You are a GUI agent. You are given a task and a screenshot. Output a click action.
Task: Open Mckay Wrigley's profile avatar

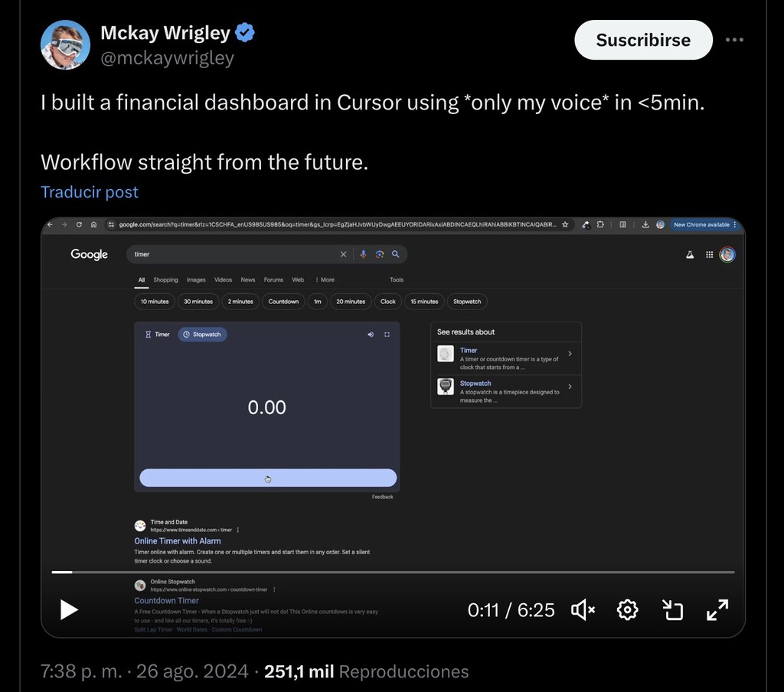point(66,45)
